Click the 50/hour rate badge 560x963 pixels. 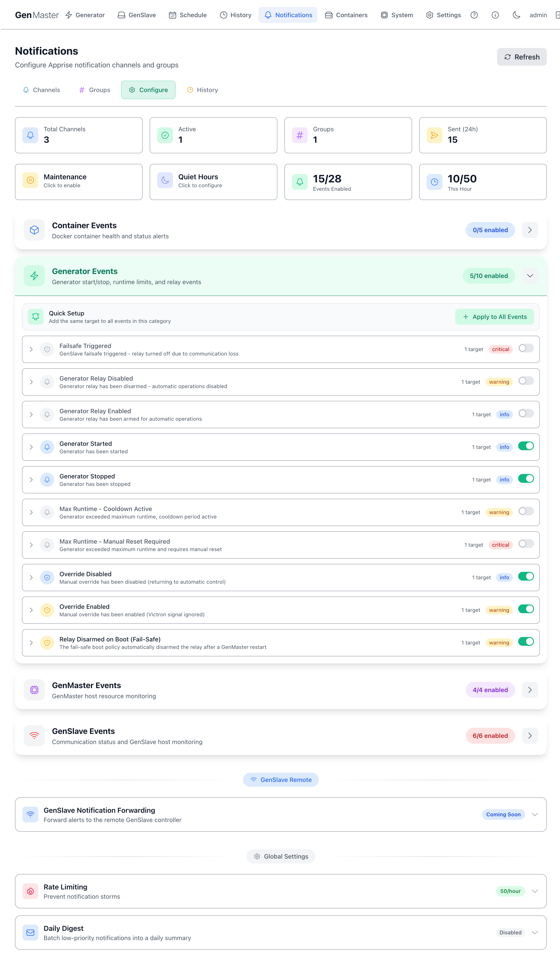[510, 892]
